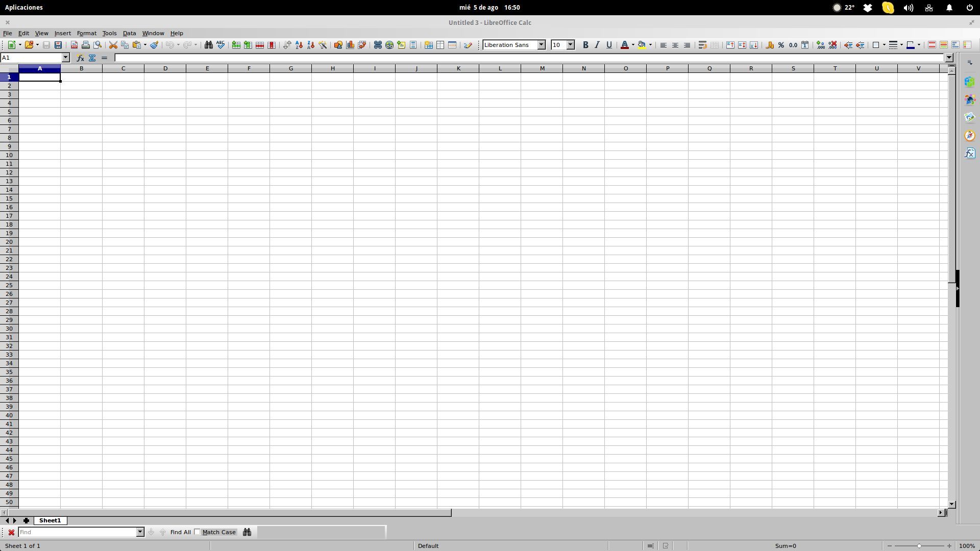
Task: Enable Match Case in the find bar
Action: pos(198,532)
